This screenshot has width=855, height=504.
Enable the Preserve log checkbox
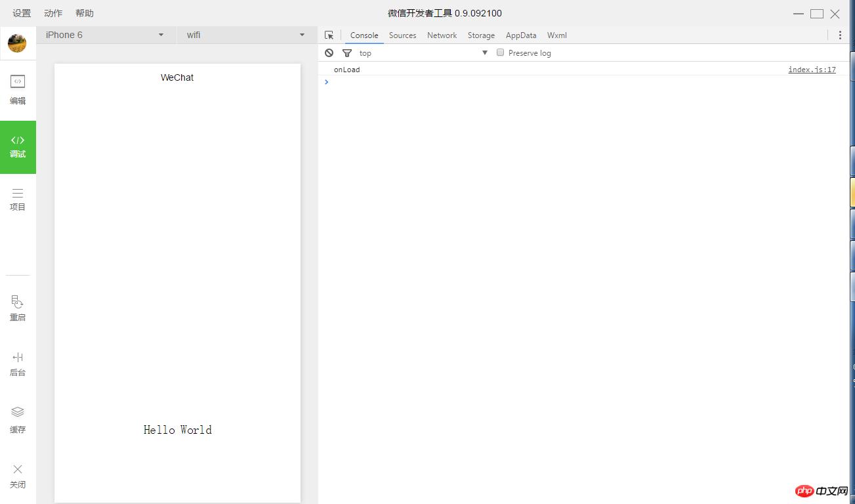click(500, 52)
